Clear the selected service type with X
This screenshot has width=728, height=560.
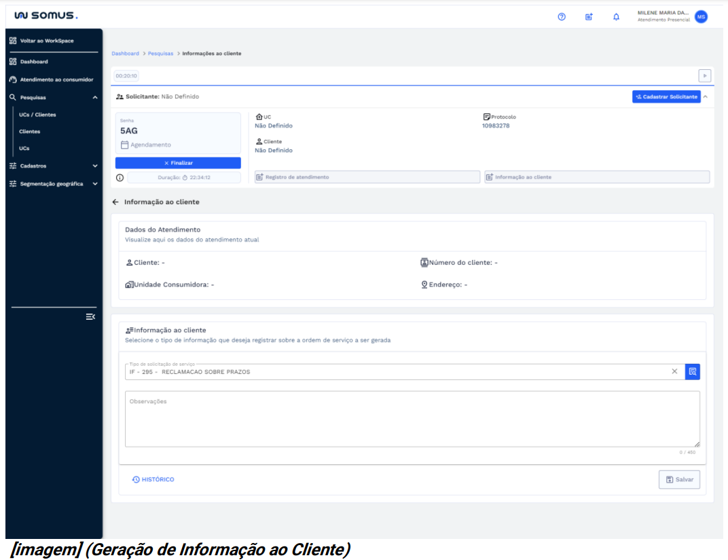(674, 371)
